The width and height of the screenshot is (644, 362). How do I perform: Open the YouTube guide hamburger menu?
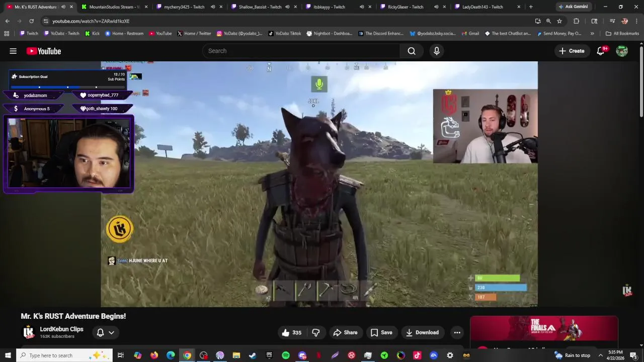[13, 51]
